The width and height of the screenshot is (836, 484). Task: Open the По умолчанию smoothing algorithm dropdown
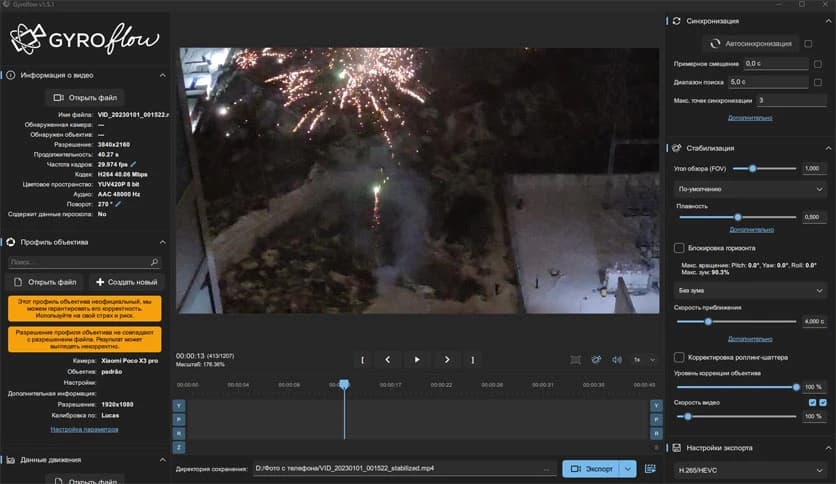coord(750,189)
